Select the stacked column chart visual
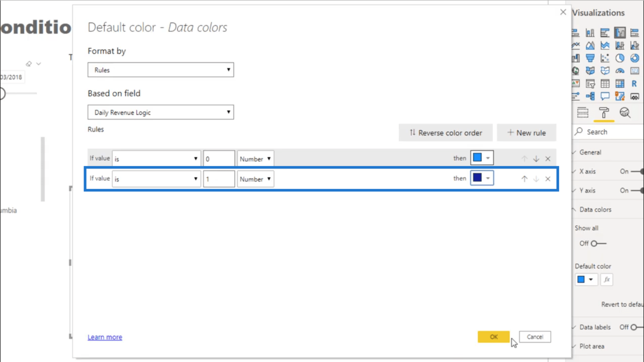The width and height of the screenshot is (644, 362). click(x=590, y=33)
